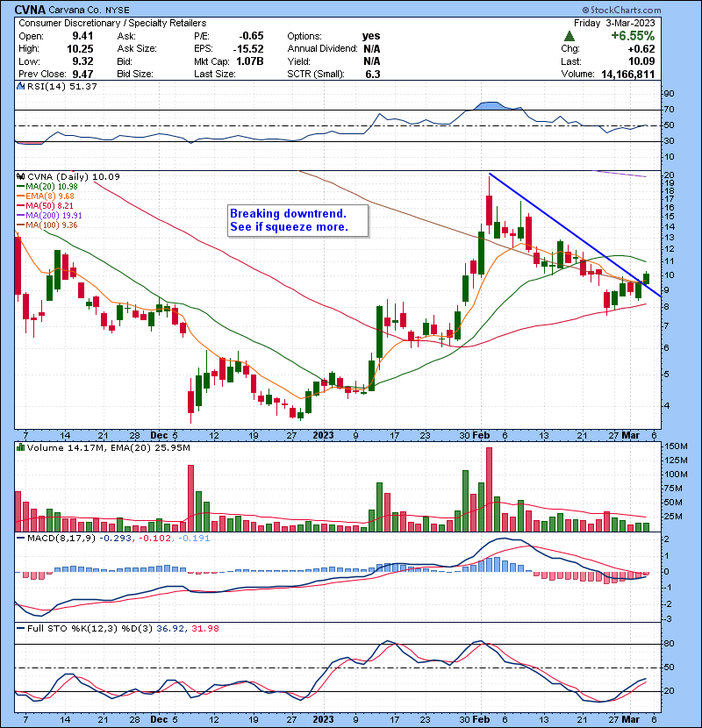Click the StockCharts.com attribution text
Viewport: 702px width, 728px height.
621,10
